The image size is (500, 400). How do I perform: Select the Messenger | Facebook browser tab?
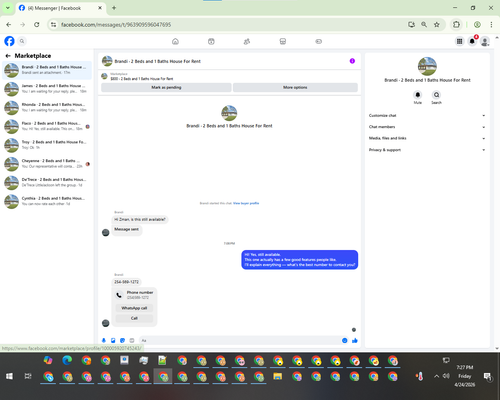coord(60,8)
